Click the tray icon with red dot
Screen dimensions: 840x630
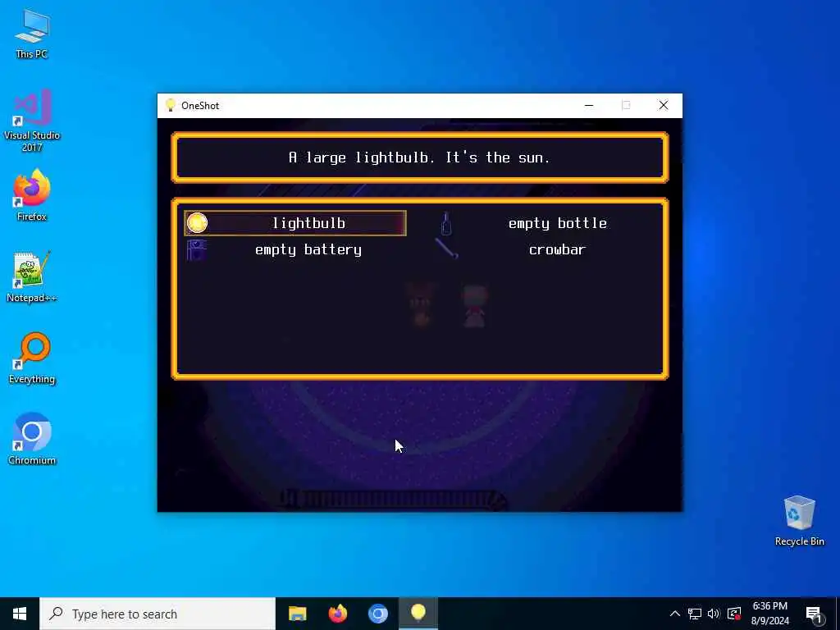coord(734,614)
